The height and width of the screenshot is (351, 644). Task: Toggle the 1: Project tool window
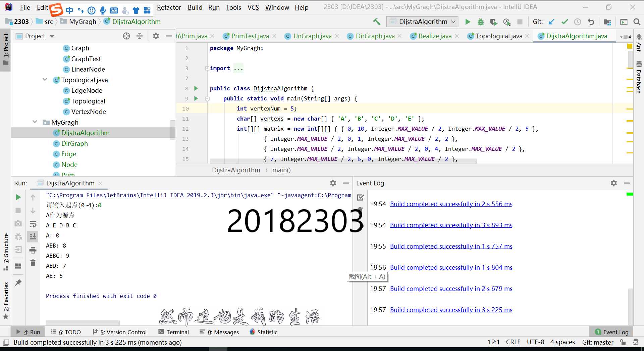point(6,50)
